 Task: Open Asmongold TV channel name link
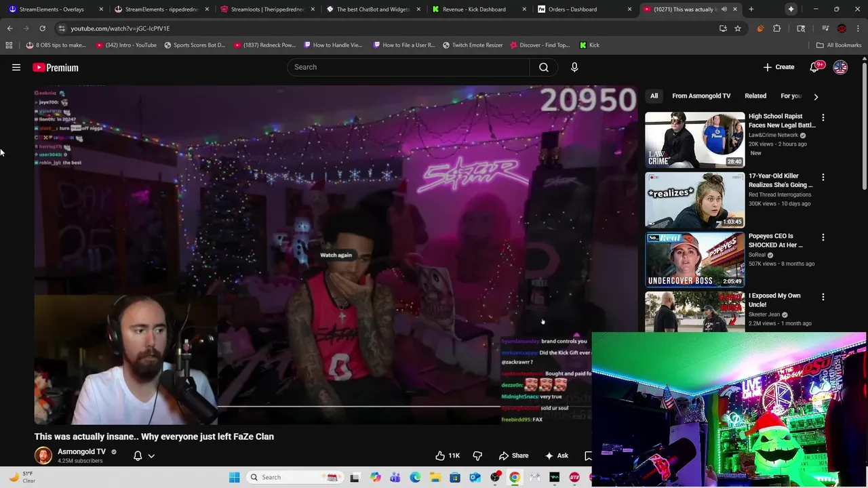coord(81,451)
